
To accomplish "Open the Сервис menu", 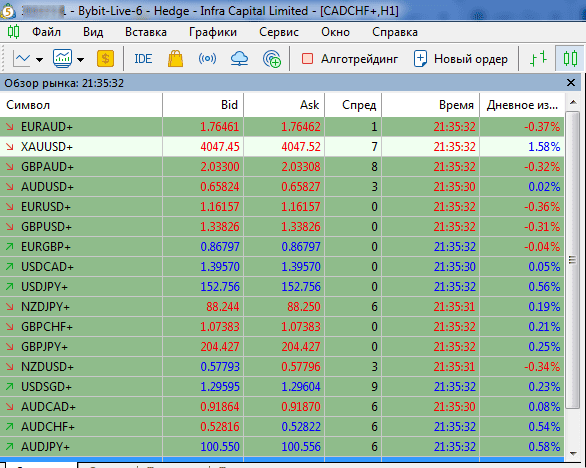I will tap(279, 32).
